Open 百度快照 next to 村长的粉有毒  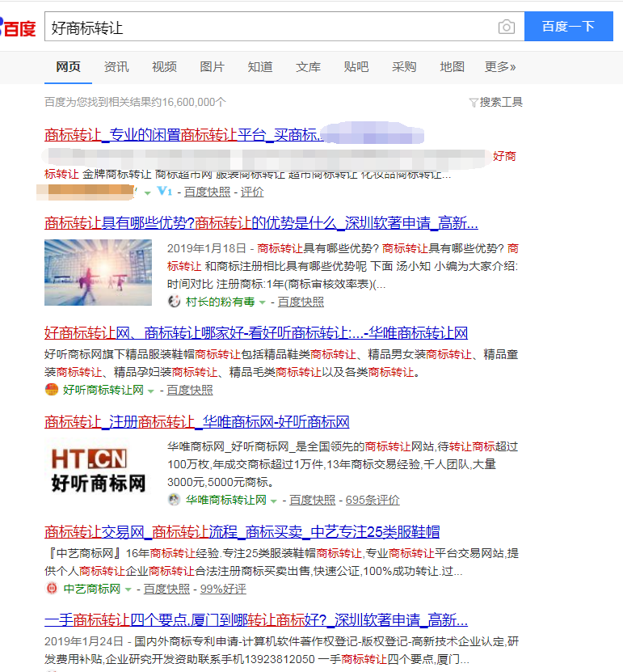tap(301, 302)
